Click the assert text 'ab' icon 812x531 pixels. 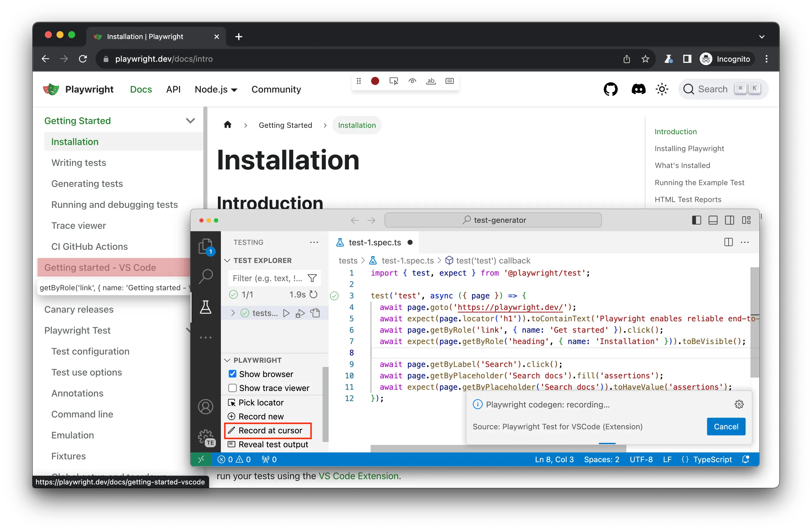click(431, 81)
